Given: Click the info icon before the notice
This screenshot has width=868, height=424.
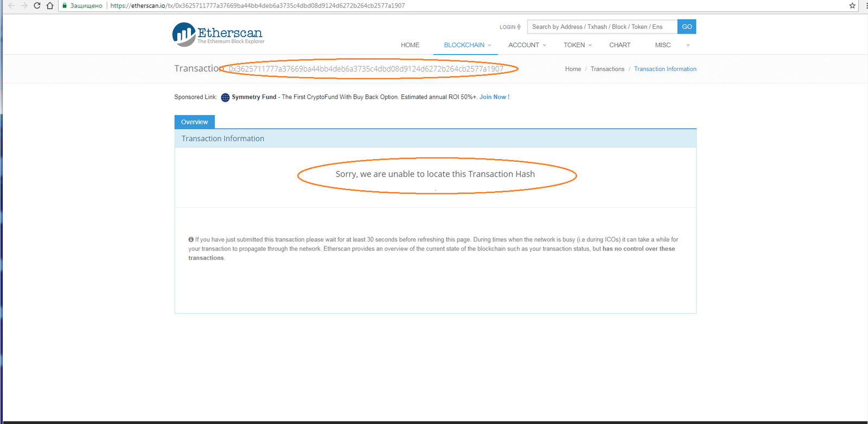Looking at the screenshot, I should coord(191,239).
